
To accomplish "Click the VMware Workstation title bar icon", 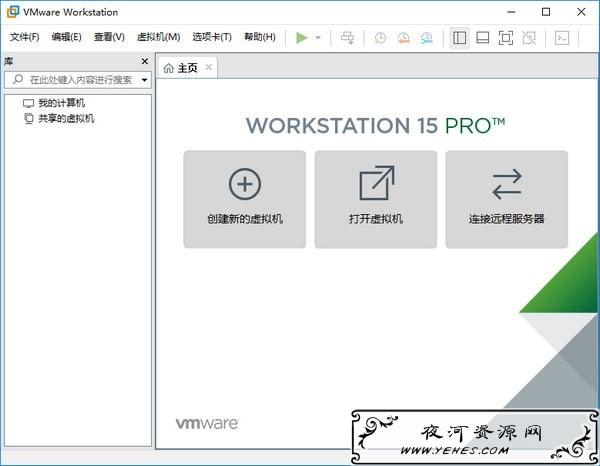I will pyautogui.click(x=13, y=12).
